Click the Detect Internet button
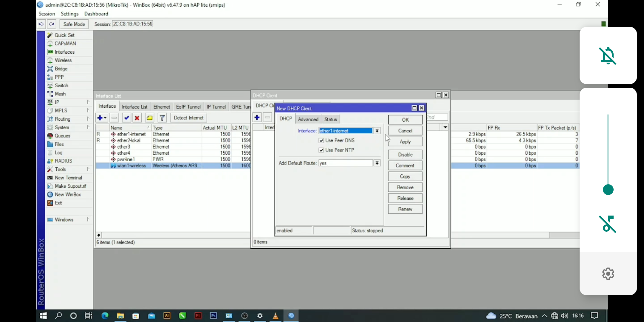 tap(188, 118)
